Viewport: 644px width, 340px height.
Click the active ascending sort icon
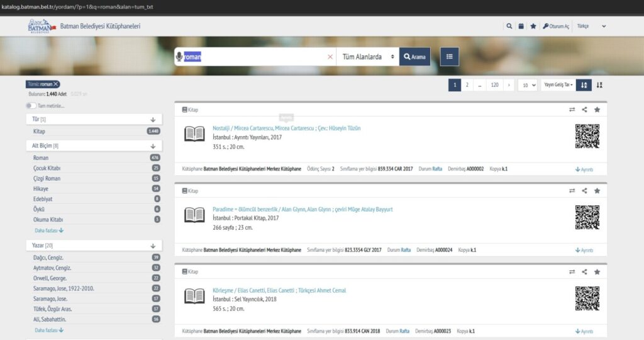tap(584, 85)
